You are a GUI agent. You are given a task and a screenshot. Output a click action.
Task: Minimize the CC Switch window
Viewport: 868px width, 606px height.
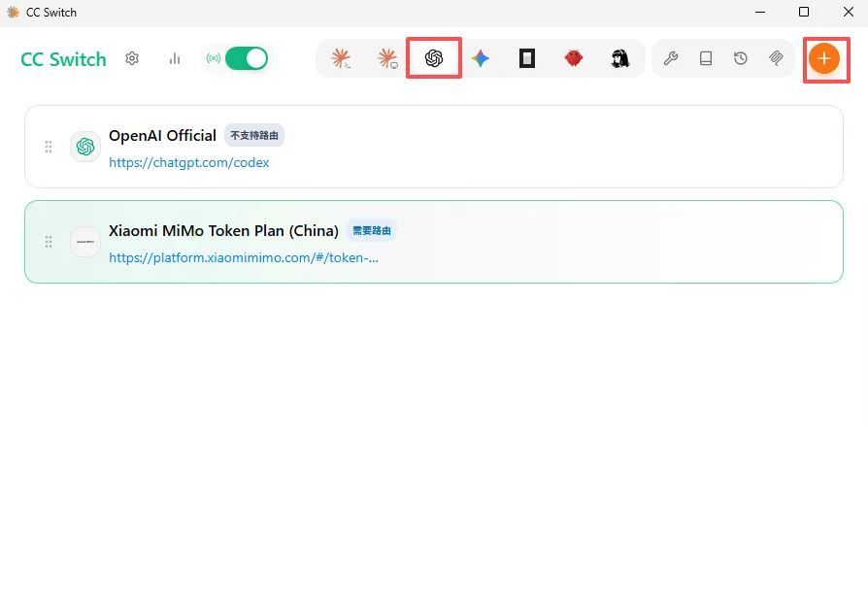(x=760, y=13)
